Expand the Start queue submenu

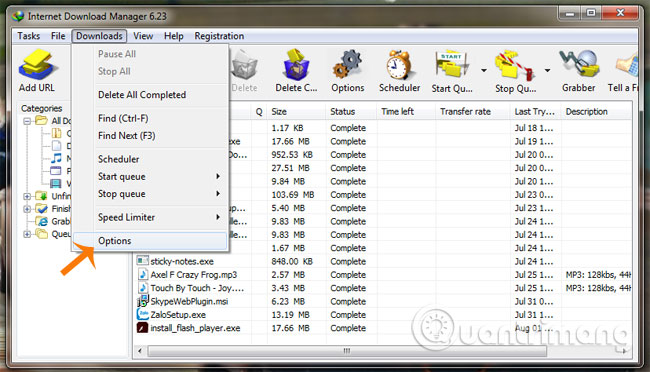tap(218, 176)
